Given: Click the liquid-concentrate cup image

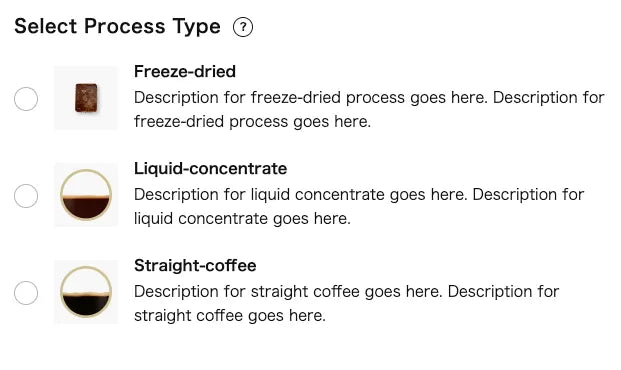Looking at the screenshot, I should point(86,195).
